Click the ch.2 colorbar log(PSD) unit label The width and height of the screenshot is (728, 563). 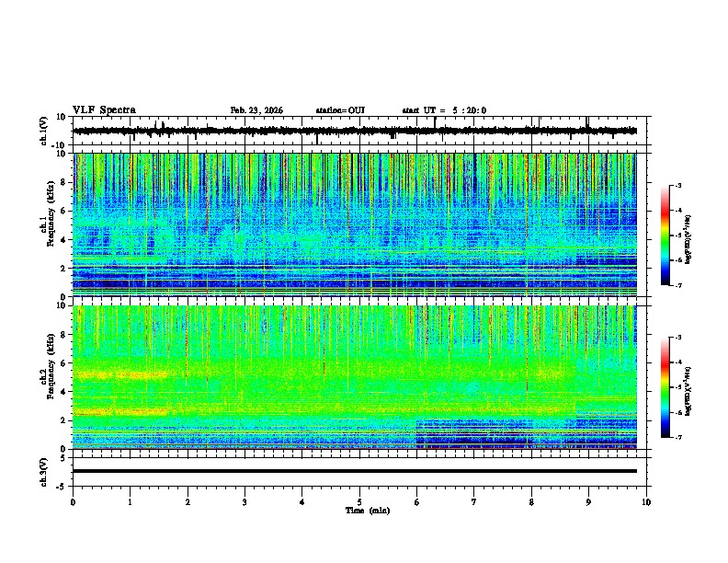point(688,392)
